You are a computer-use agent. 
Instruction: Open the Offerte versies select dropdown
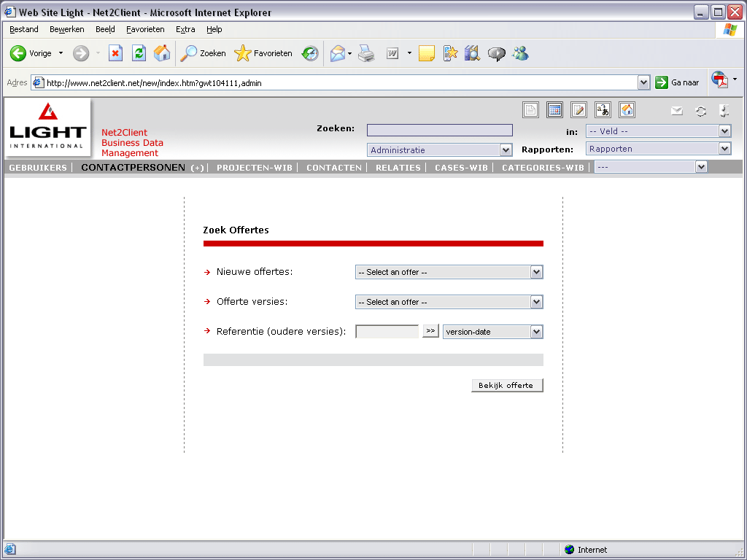(x=449, y=302)
